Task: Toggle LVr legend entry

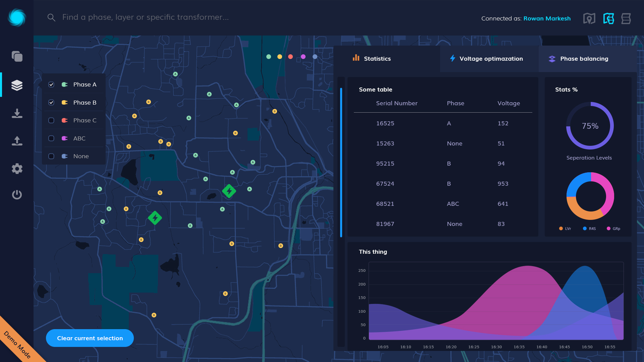Action: pos(565,229)
